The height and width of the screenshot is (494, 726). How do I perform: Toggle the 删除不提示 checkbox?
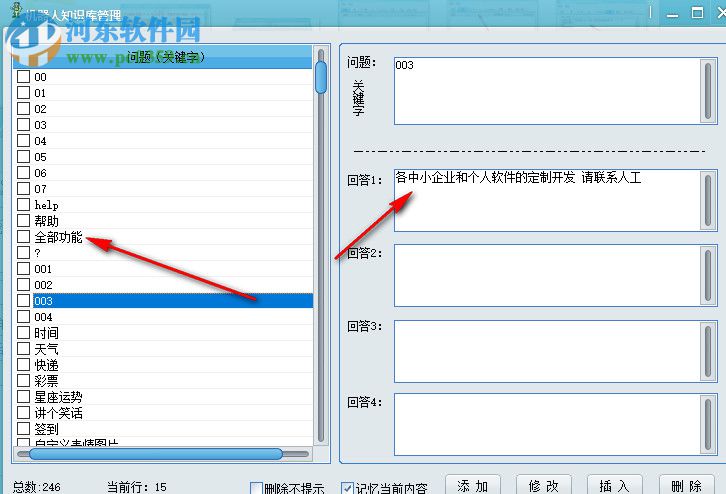pyautogui.click(x=256, y=488)
